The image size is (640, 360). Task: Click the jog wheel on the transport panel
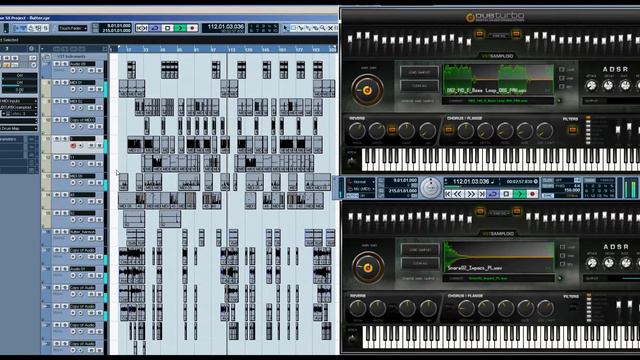(430, 188)
